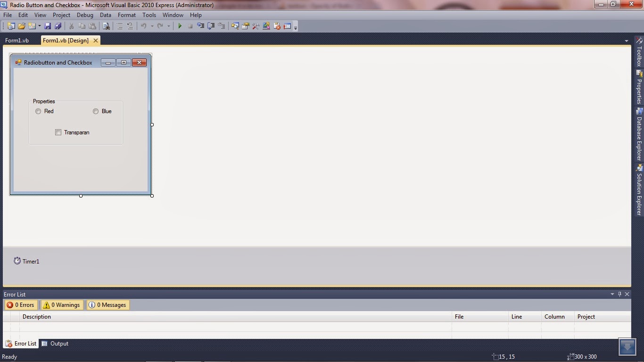
Task: Click the Error List toolbar icon
Action: 277,26
